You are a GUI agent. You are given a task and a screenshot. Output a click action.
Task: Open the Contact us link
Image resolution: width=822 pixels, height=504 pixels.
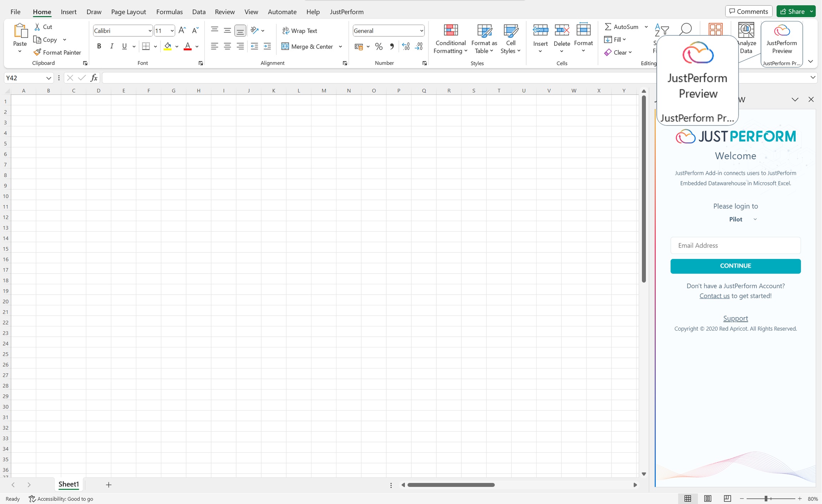pos(714,296)
